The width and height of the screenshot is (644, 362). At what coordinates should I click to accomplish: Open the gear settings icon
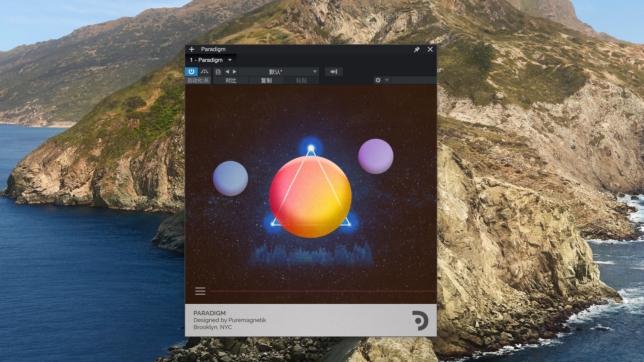(x=378, y=80)
